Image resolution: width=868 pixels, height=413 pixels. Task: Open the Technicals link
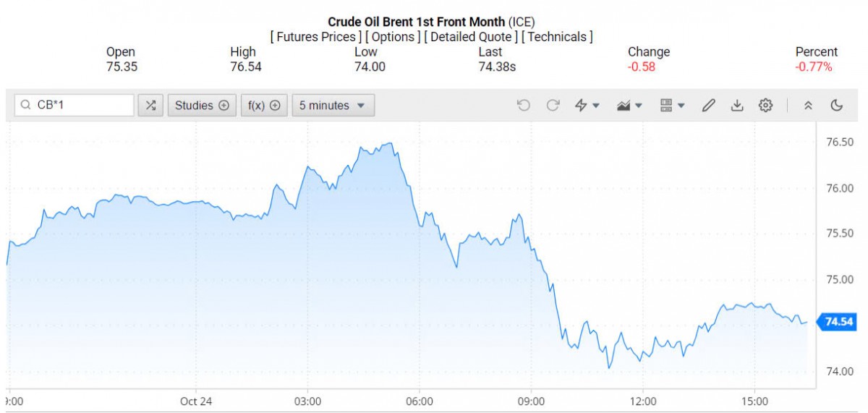point(557,37)
